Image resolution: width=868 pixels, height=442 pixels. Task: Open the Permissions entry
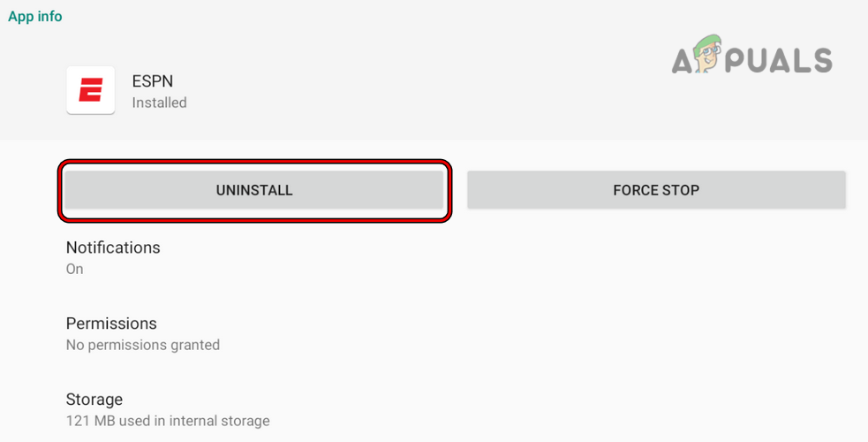click(111, 324)
